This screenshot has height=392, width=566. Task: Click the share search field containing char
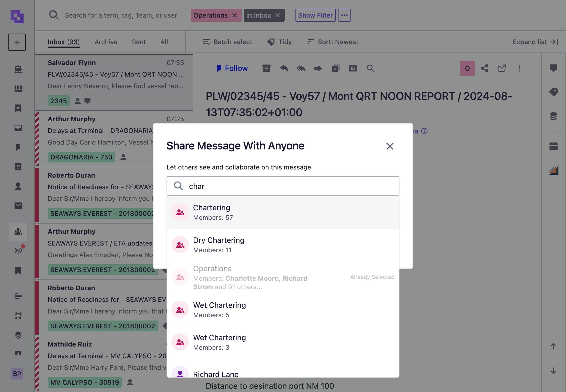pyautogui.click(x=283, y=186)
